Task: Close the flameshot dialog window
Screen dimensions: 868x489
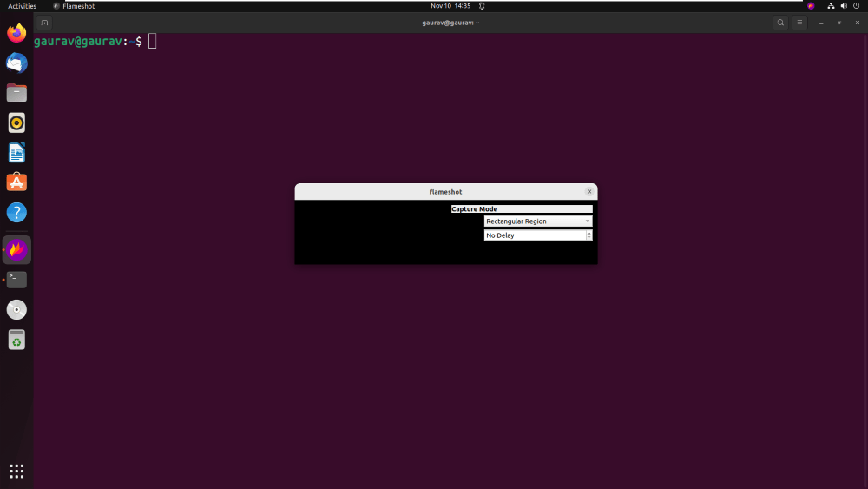Action: (589, 192)
